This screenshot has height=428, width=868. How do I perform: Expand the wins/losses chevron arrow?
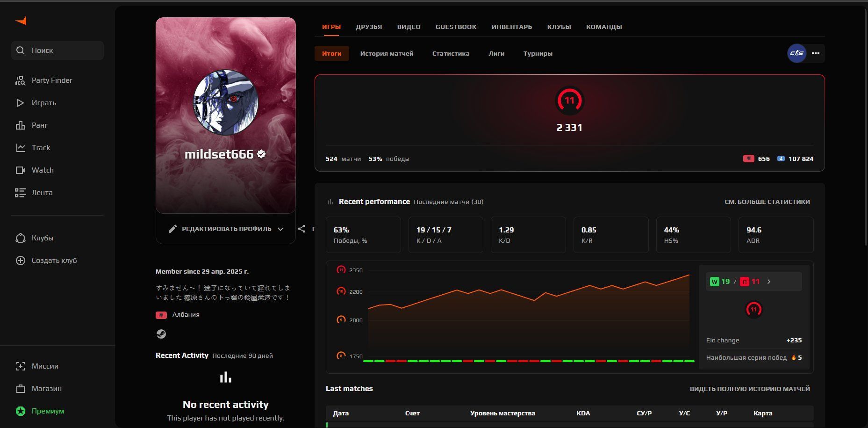[769, 282]
